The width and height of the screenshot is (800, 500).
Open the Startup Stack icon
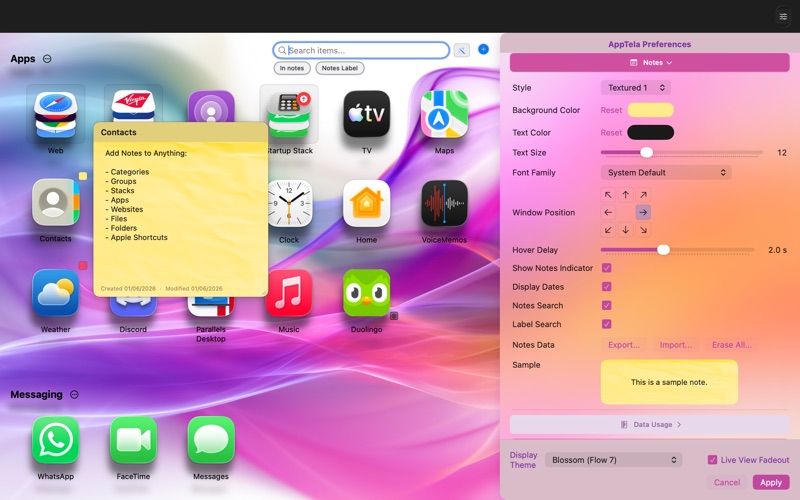pyautogui.click(x=289, y=115)
